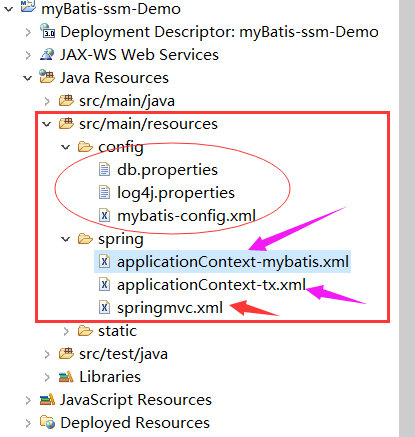Collapse the config folder node
The image size is (415, 437).
66,147
